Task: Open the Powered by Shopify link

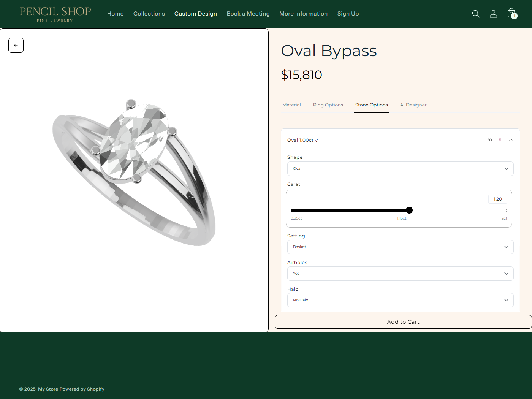Action: (82, 389)
